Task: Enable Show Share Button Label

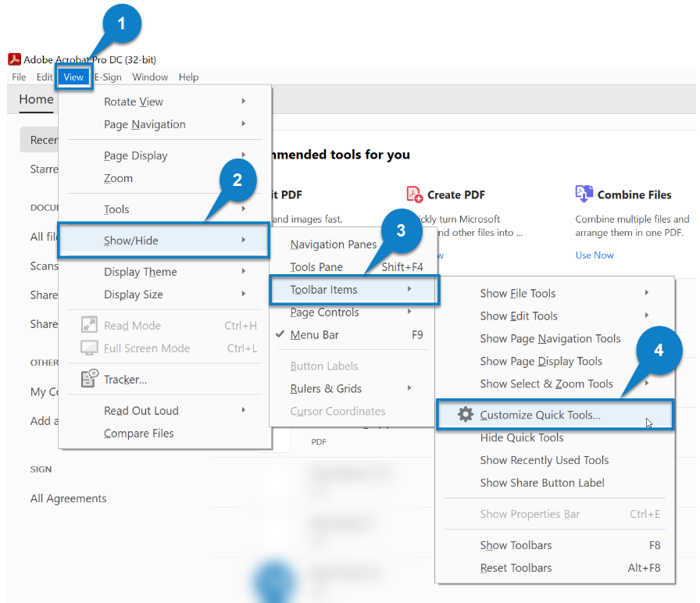Action: point(542,483)
